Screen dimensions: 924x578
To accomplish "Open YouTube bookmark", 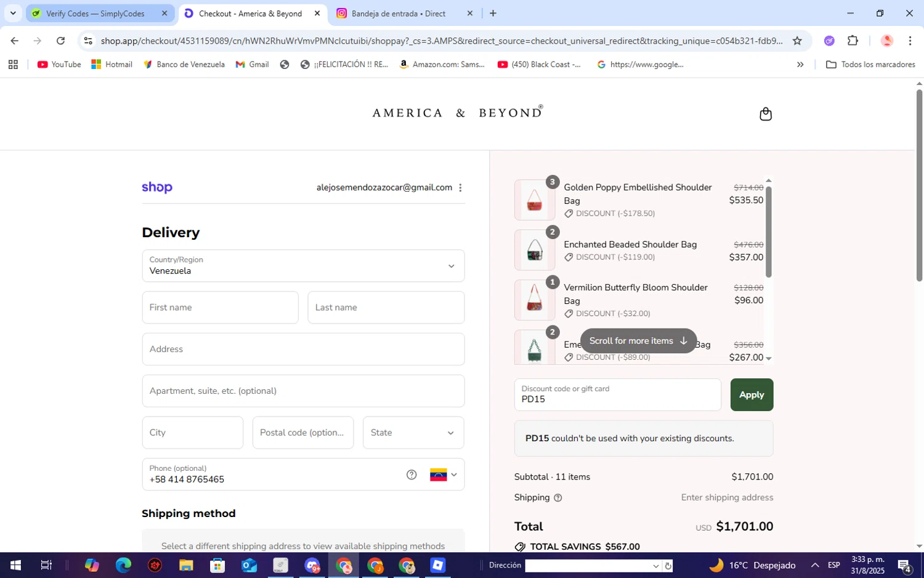I will 59,64.
